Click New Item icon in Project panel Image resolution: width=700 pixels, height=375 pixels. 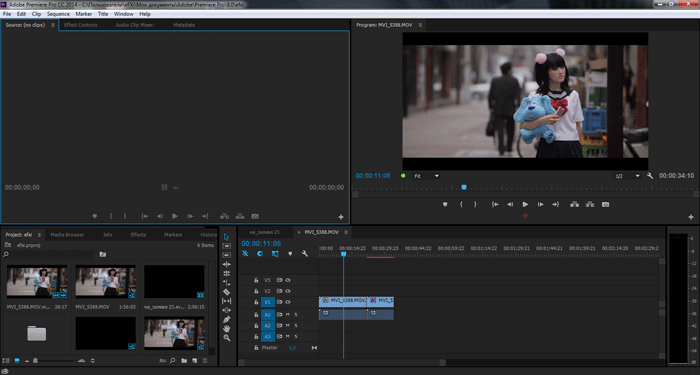point(195,361)
